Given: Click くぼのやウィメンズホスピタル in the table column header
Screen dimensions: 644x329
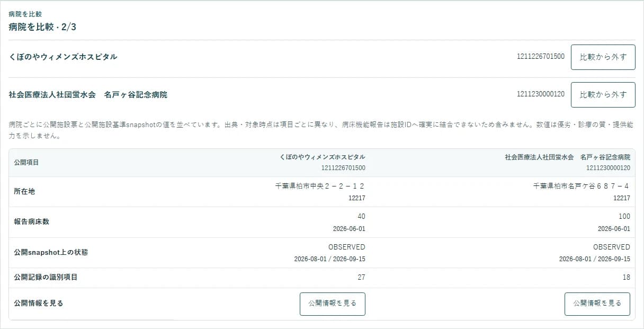Looking at the screenshot, I should click(323, 157).
